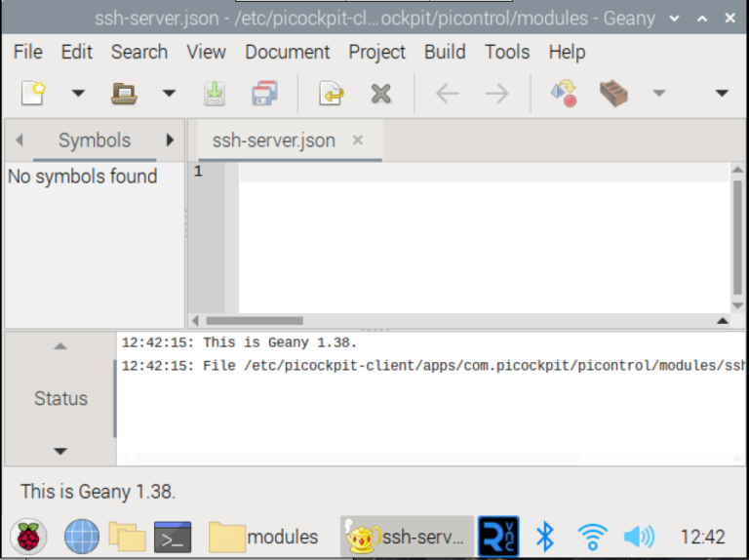Go to next message tab down arrow
The image size is (749, 560).
point(60,451)
